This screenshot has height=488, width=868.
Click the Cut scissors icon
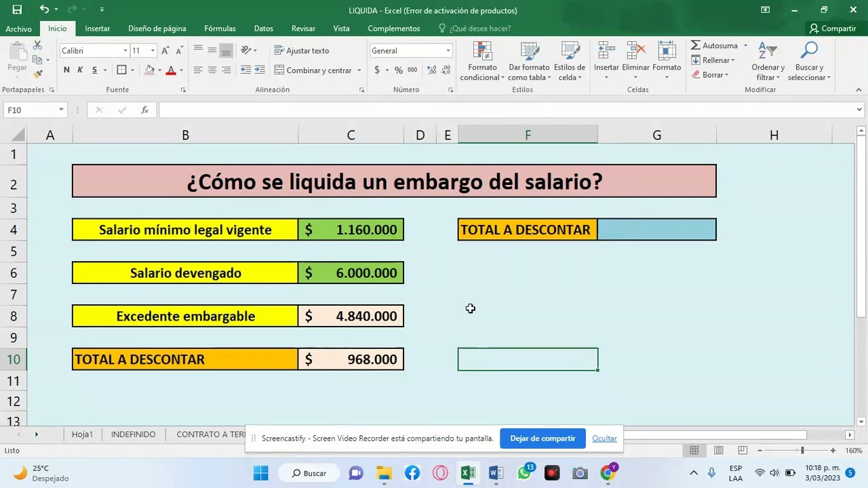(37, 45)
